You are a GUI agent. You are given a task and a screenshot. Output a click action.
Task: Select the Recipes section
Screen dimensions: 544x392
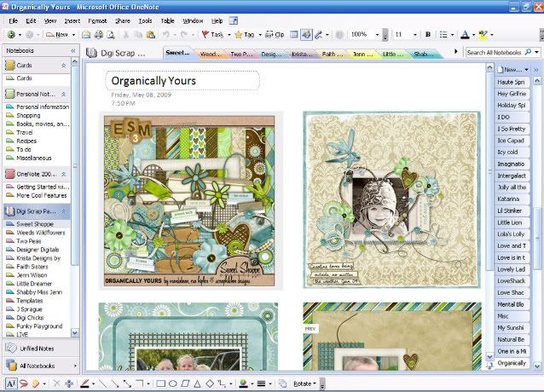coord(26,141)
